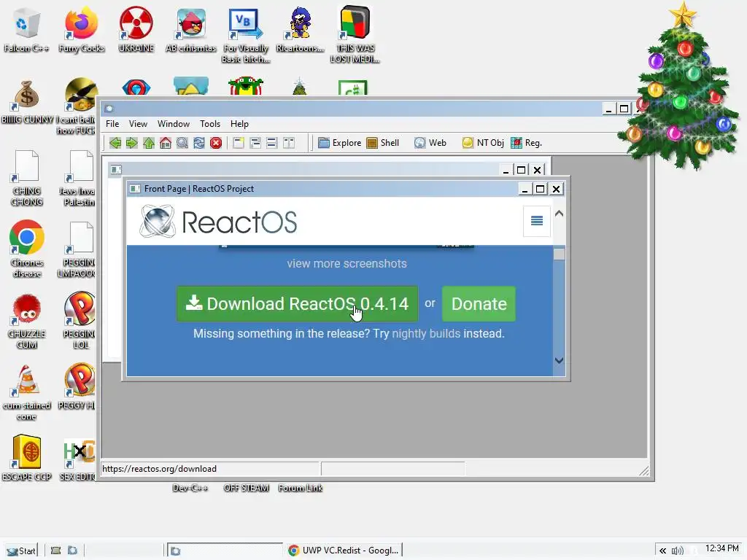Click the explorer quick launch icon beside it
This screenshot has height=560, width=747.
[x=72, y=551]
